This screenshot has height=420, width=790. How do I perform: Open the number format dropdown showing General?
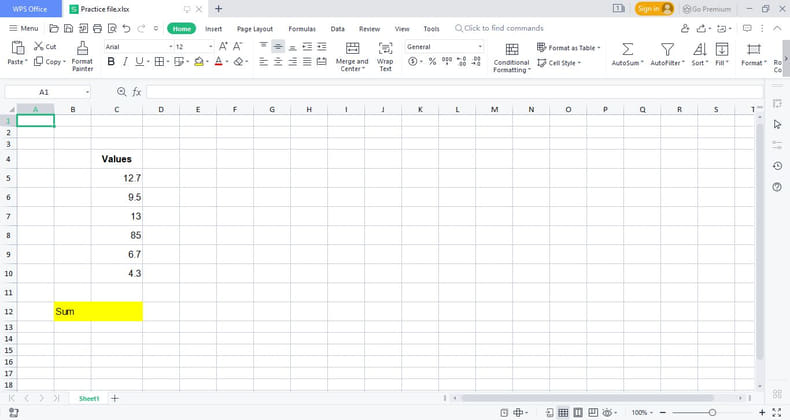point(480,46)
